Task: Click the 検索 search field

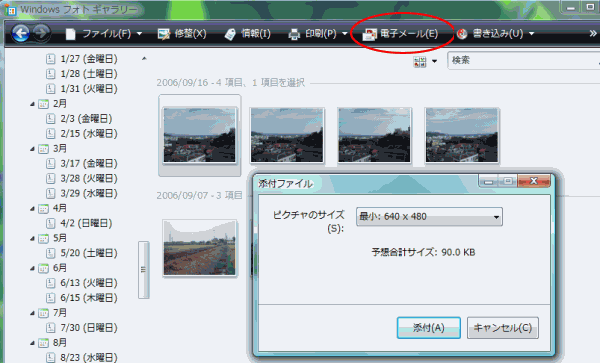Action: coord(523,60)
